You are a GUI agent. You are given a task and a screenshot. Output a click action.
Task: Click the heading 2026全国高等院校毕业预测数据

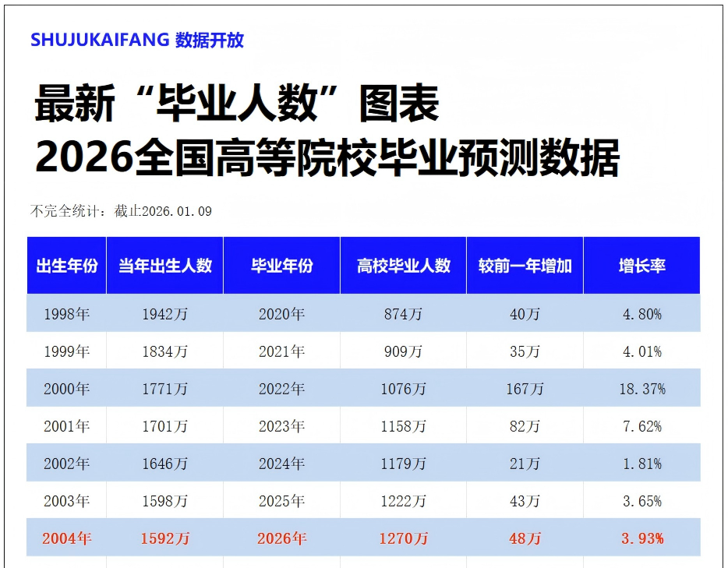click(327, 158)
